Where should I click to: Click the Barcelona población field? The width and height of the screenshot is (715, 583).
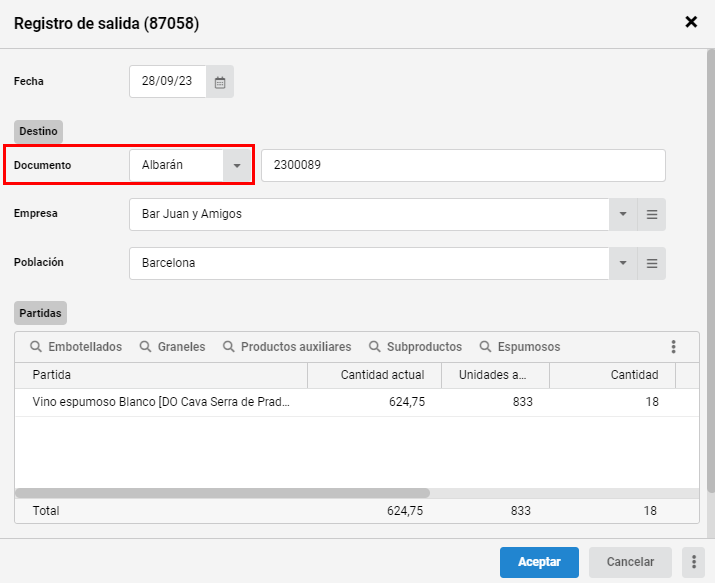[x=369, y=263]
